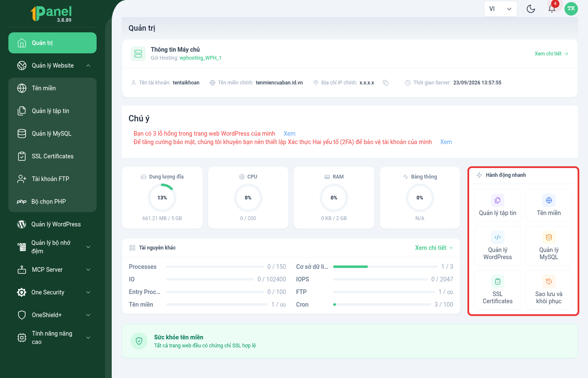Click MySQL database quick action icon
This screenshot has width=588, height=378.
(549, 237)
